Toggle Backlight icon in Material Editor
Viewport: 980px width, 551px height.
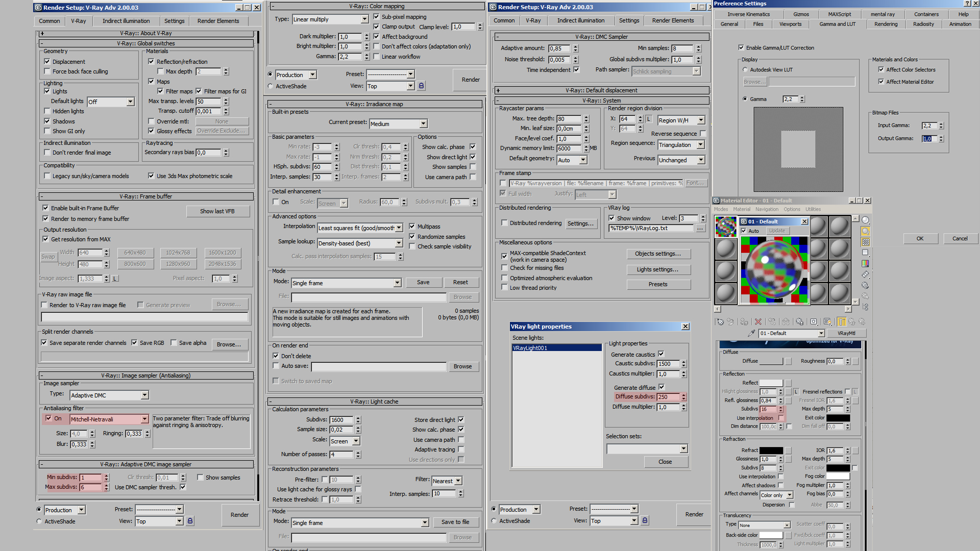[x=865, y=231]
